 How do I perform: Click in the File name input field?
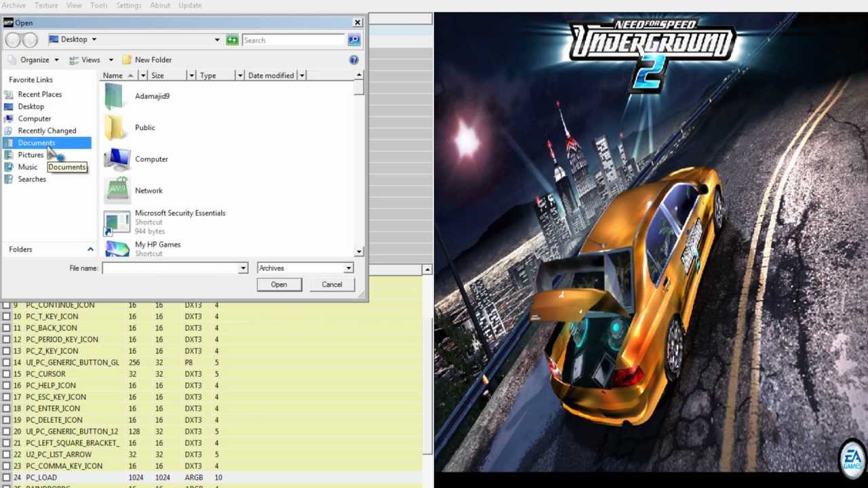pos(170,268)
